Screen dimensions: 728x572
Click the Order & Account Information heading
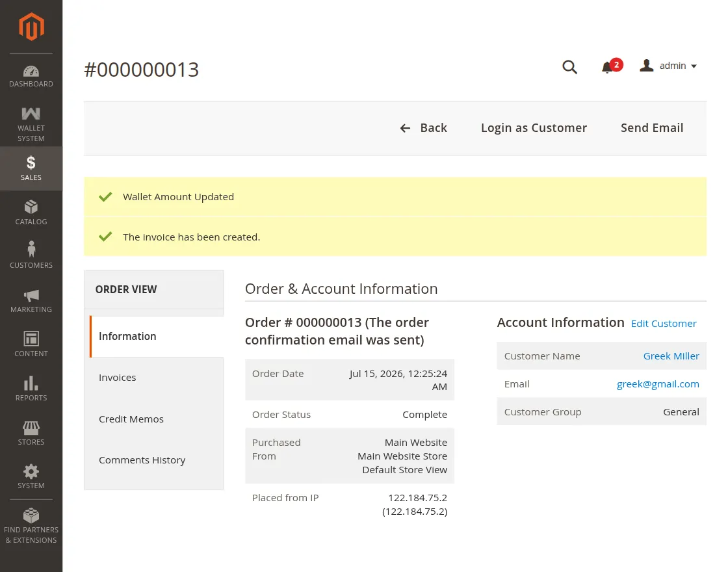(341, 289)
